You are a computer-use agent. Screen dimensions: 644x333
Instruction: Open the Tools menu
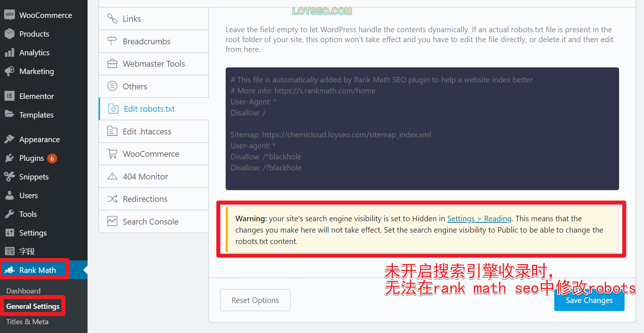coord(44,214)
